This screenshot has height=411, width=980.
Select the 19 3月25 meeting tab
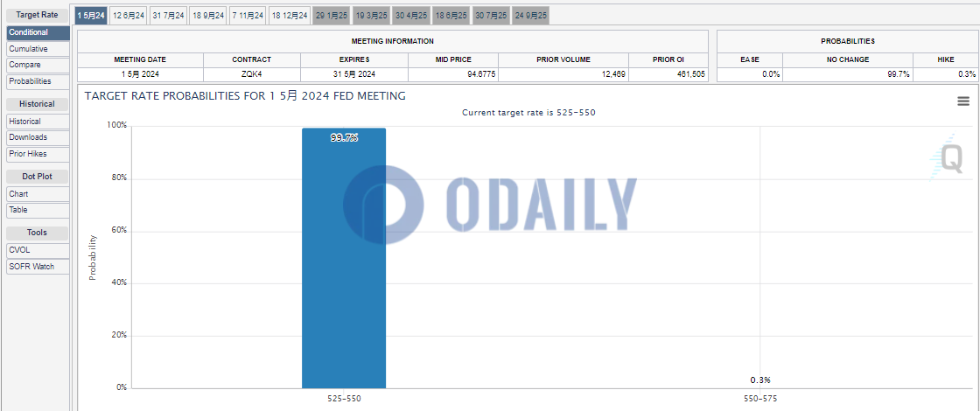click(x=371, y=16)
